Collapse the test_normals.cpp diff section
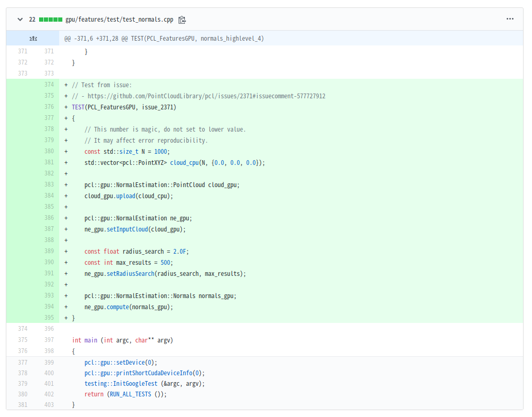The height and width of the screenshot is (417, 532). point(20,19)
